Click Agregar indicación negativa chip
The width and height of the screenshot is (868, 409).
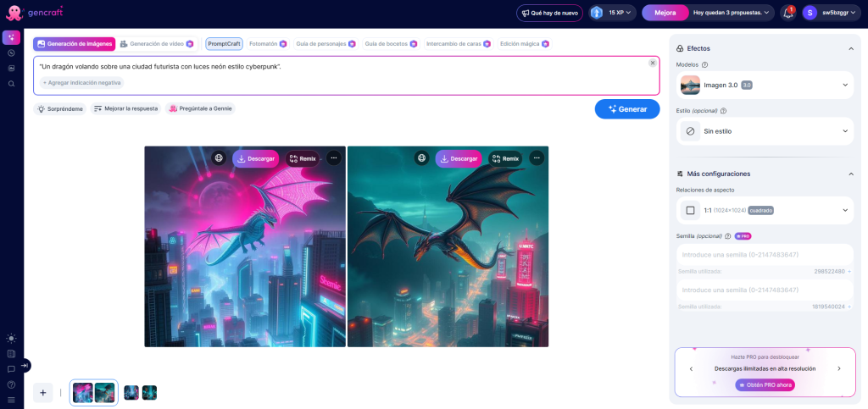point(81,83)
